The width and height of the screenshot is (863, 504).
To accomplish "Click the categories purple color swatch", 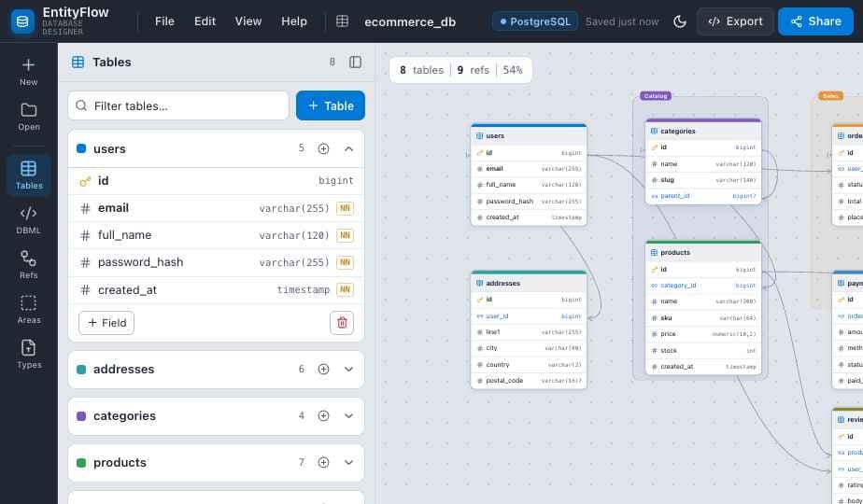I will 81,416.
